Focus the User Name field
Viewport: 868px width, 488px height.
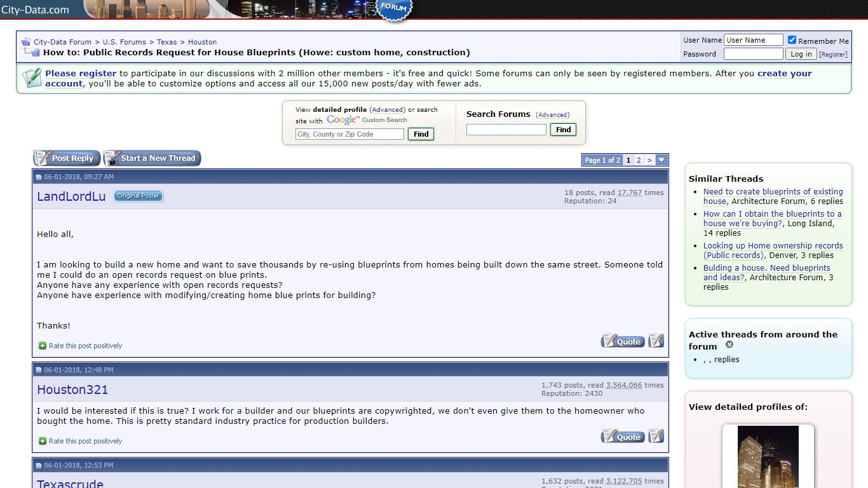[754, 40]
